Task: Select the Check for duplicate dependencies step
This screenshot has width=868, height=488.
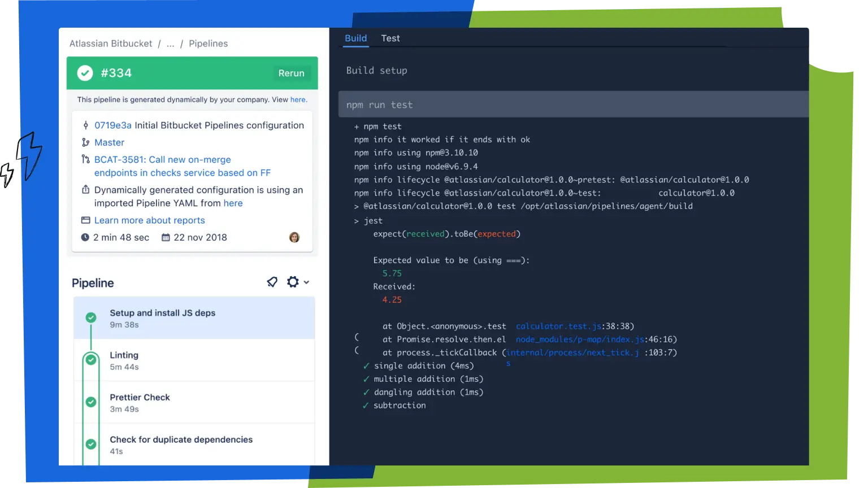Action: click(x=194, y=445)
